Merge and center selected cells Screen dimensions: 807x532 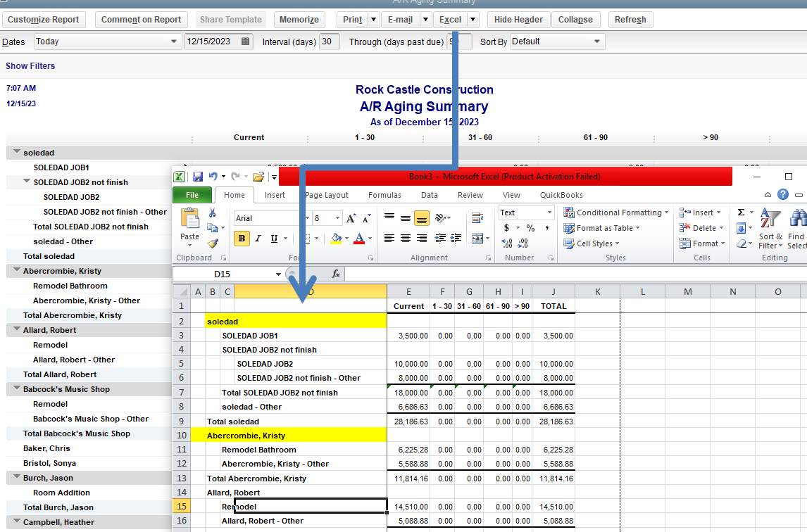tap(477, 239)
